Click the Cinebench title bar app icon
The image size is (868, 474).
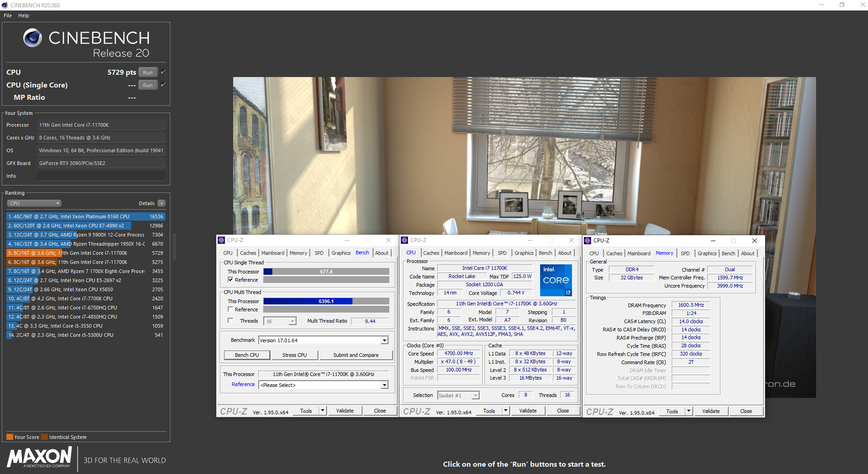click(x=5, y=5)
